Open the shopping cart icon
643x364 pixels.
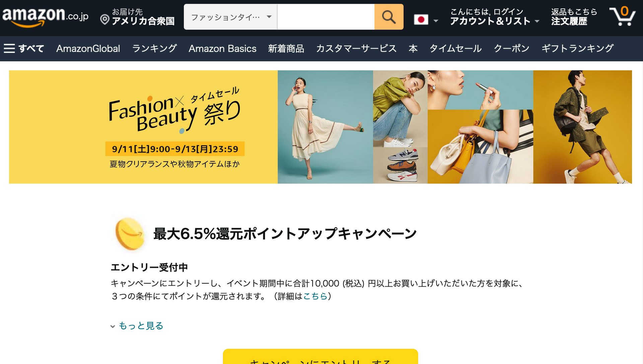622,16
